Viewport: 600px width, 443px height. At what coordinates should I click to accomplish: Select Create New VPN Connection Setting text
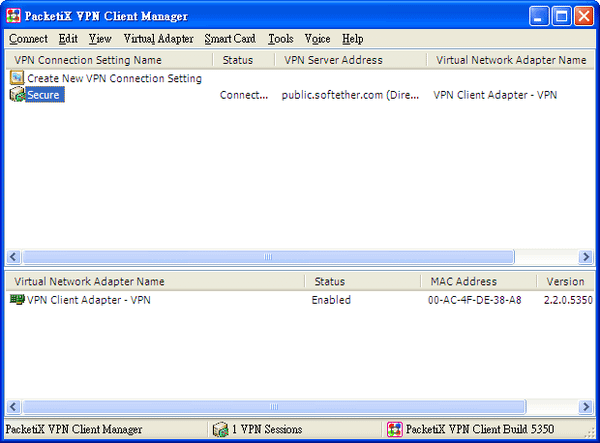coord(114,78)
